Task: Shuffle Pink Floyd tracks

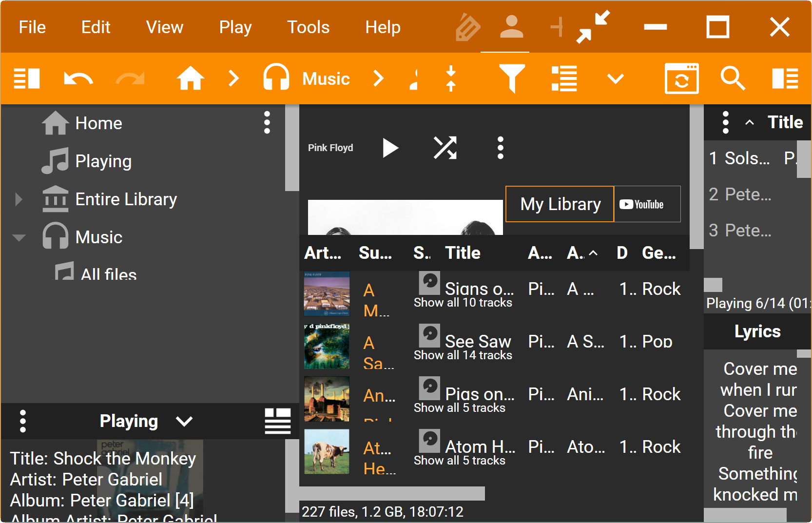Action: tap(445, 148)
